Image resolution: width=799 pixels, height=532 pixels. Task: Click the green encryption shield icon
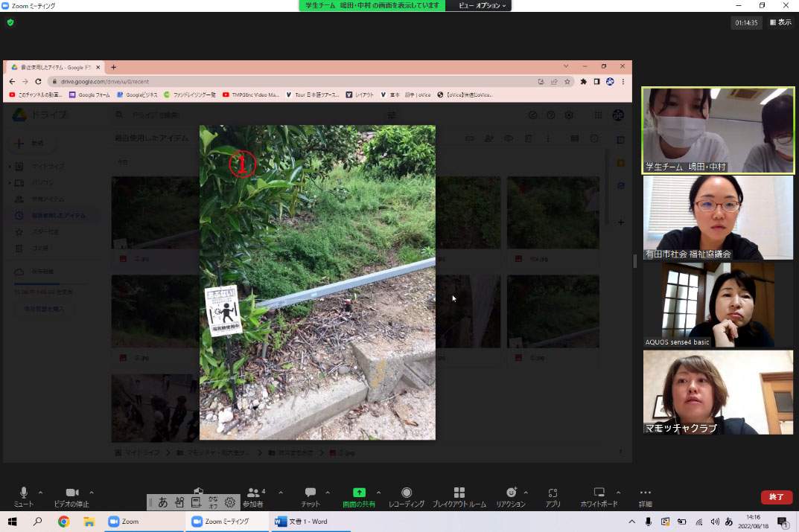[x=10, y=23]
